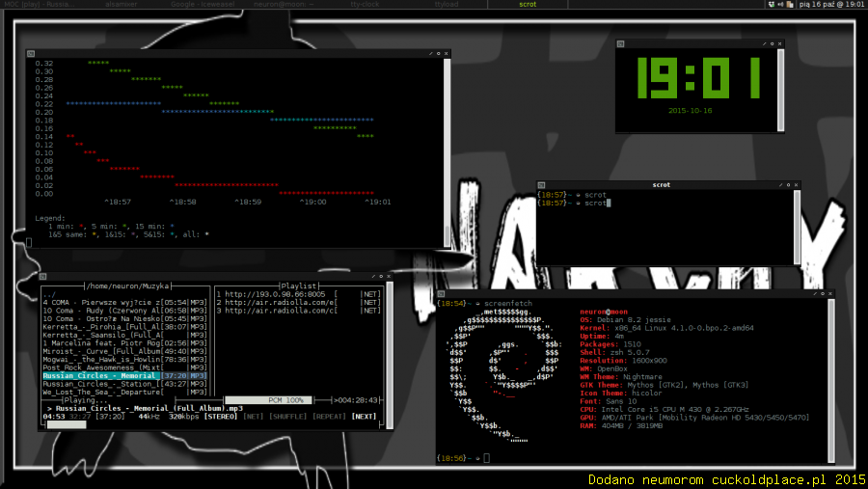Toggle the NEXT option in MOC

(x=364, y=417)
